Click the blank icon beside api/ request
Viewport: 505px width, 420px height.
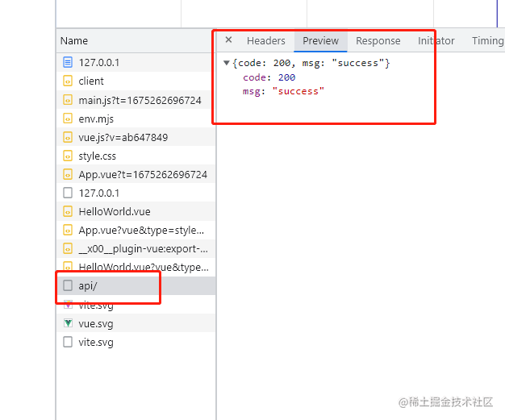point(68,285)
